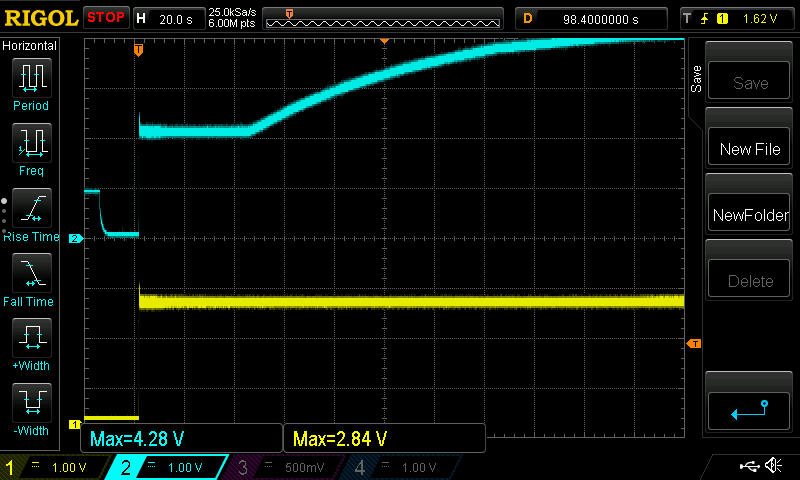
Task: Select channel 2 tab at bottom
Action: [166, 467]
